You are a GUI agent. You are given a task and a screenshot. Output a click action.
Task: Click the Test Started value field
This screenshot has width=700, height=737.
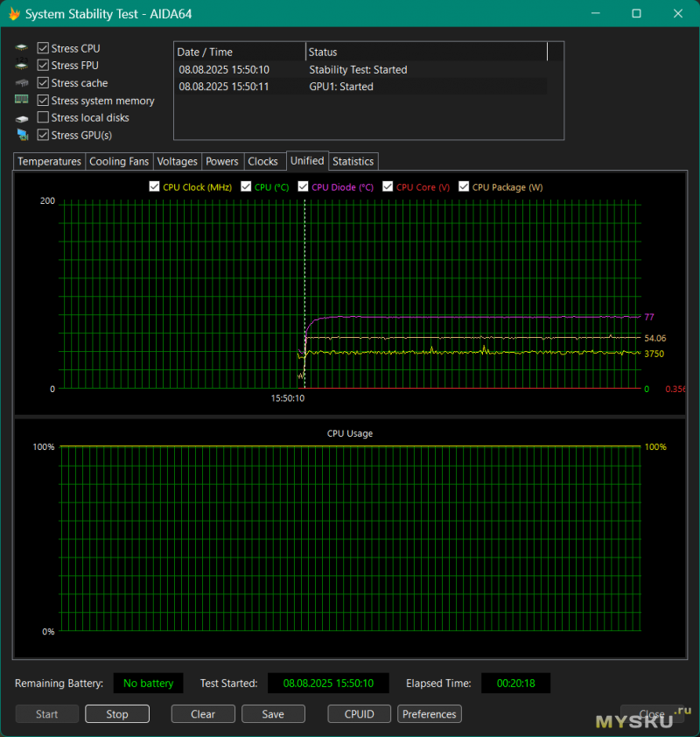pyautogui.click(x=328, y=683)
